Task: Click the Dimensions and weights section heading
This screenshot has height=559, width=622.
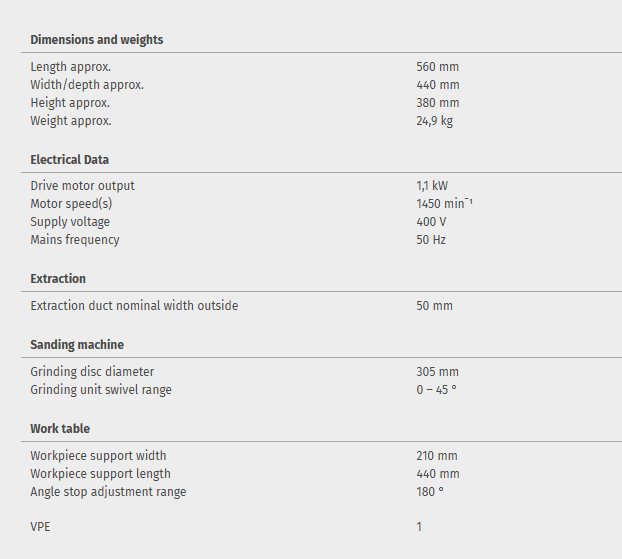Action: pyautogui.click(x=97, y=40)
